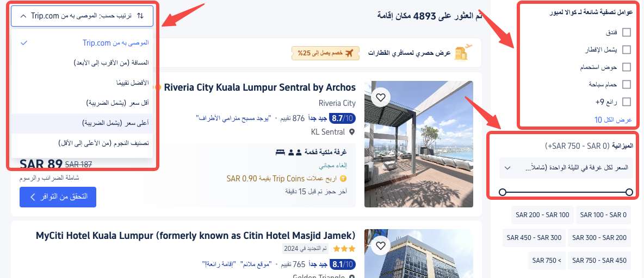Check the فندق filter checkbox
644x278 pixels.
627,33
